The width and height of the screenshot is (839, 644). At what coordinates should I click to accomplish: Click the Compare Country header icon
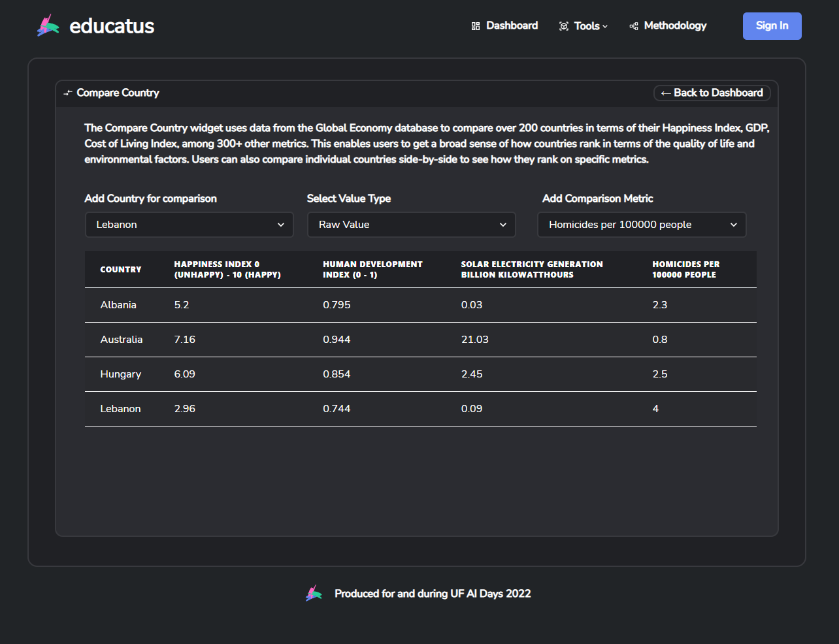(68, 93)
